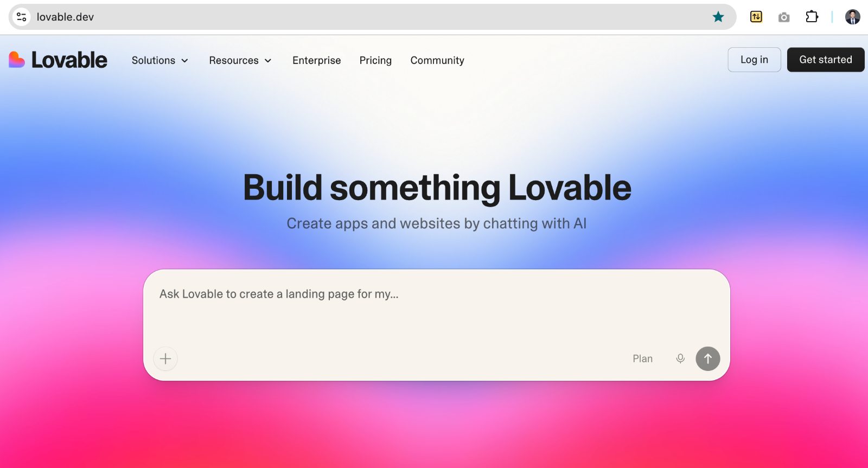Activate the microphone voice input icon

[680, 358]
